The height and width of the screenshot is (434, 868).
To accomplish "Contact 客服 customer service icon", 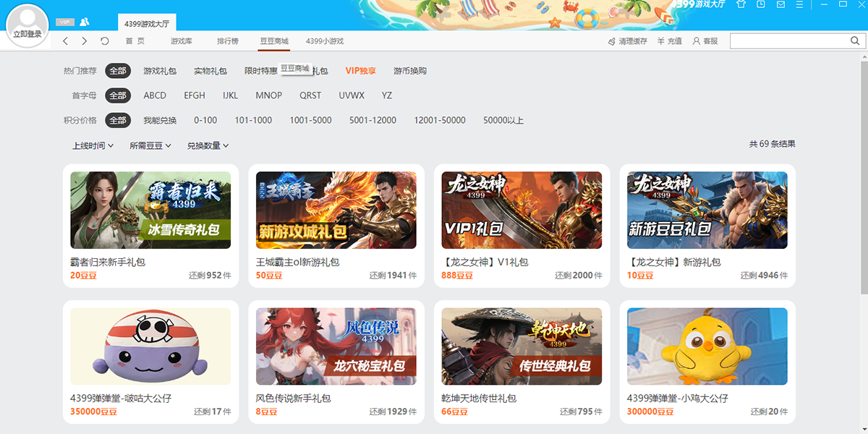I will click(697, 41).
